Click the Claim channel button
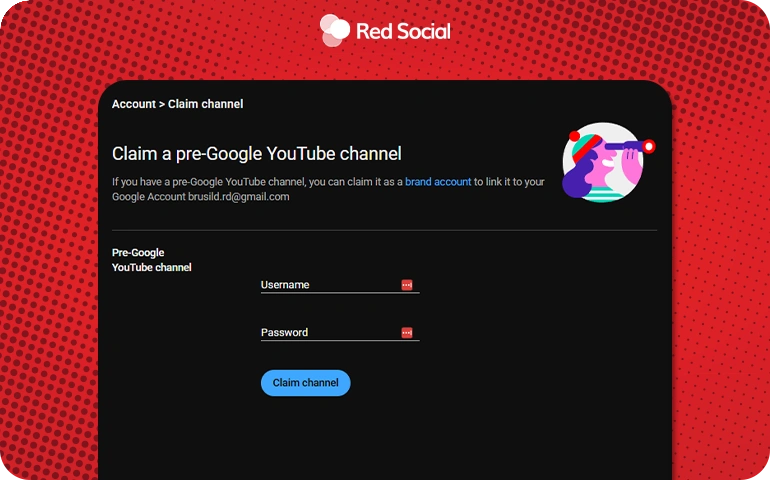This screenshot has height=480, width=770. coord(305,383)
